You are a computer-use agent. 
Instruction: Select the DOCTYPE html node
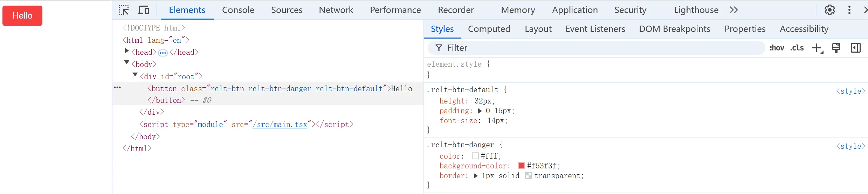point(153,28)
